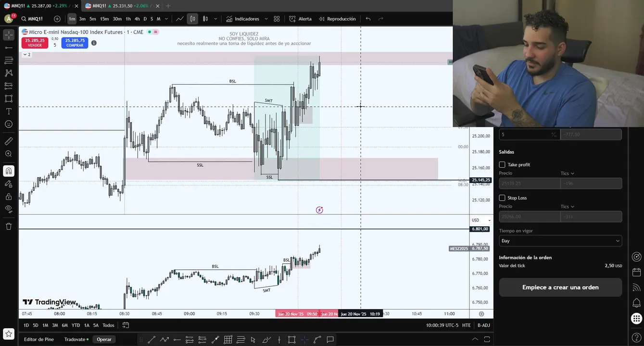Show the Todos date range
Screen dimensions: 644x346
click(x=108, y=325)
